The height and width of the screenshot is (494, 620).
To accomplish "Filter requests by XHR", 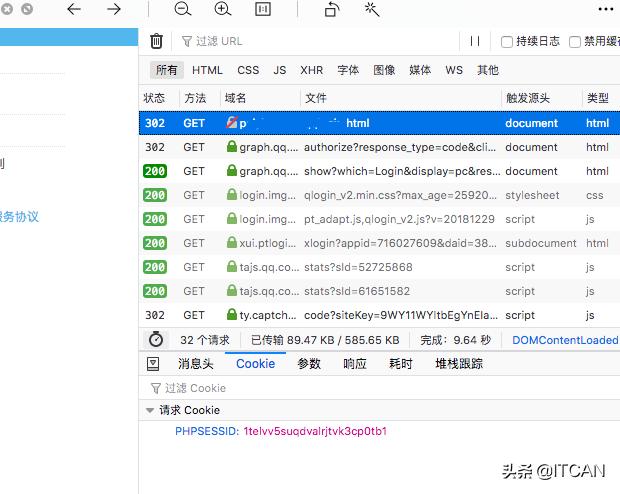I will (312, 70).
